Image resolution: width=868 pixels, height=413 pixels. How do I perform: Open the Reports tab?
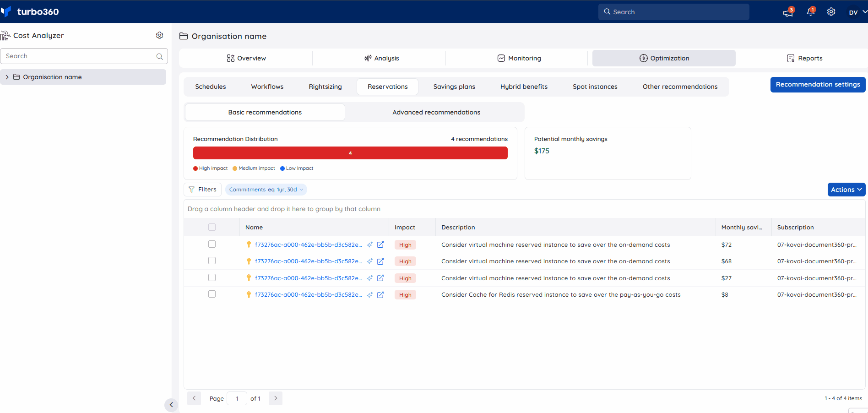[x=804, y=58]
